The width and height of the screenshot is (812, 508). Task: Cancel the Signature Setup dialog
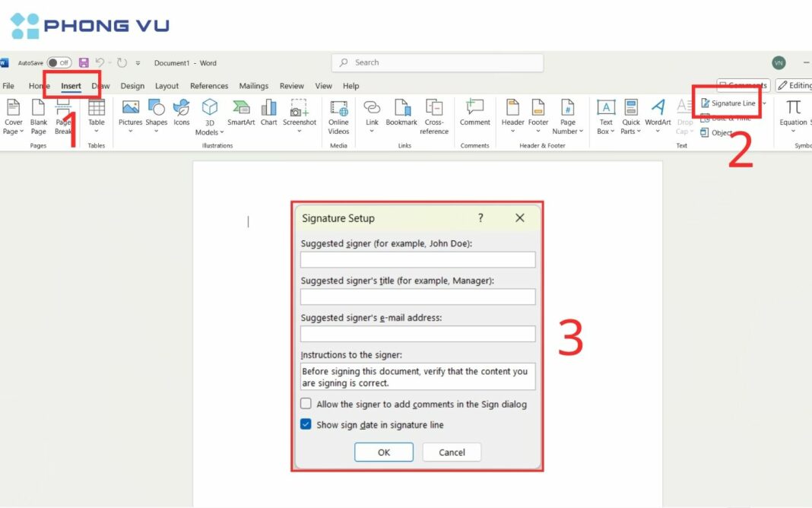click(x=452, y=452)
